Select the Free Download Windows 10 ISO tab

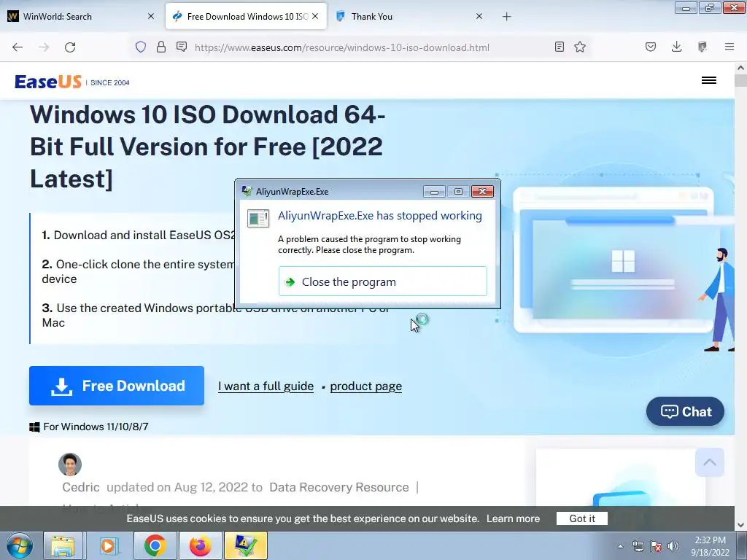click(x=246, y=16)
